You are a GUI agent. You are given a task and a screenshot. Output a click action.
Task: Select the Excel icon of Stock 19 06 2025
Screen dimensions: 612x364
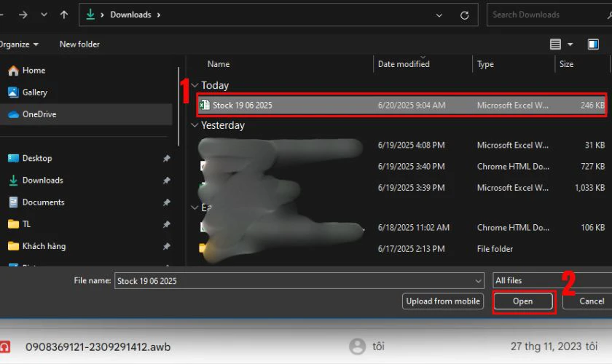coord(205,106)
